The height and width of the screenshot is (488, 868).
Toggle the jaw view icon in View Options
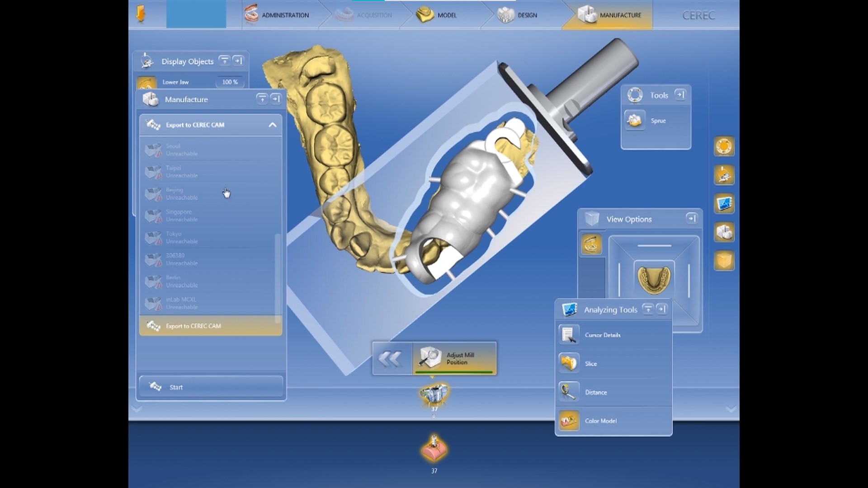(591, 244)
